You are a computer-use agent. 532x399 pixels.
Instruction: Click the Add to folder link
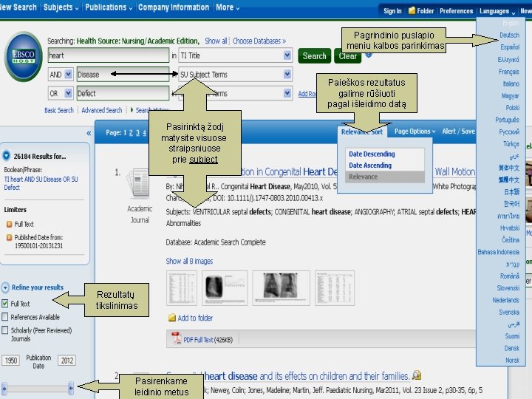click(195, 318)
